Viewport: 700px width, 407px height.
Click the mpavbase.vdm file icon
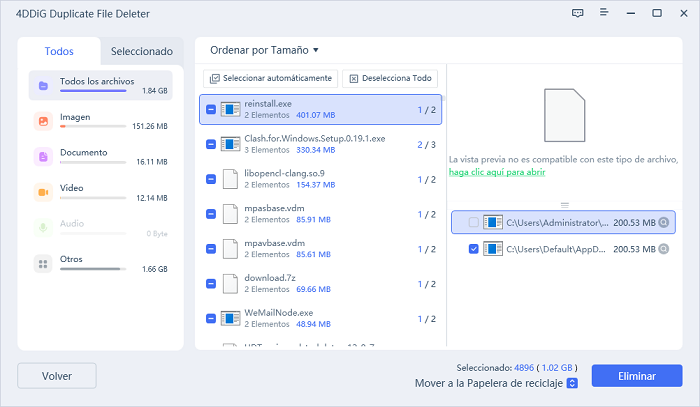coord(230,249)
